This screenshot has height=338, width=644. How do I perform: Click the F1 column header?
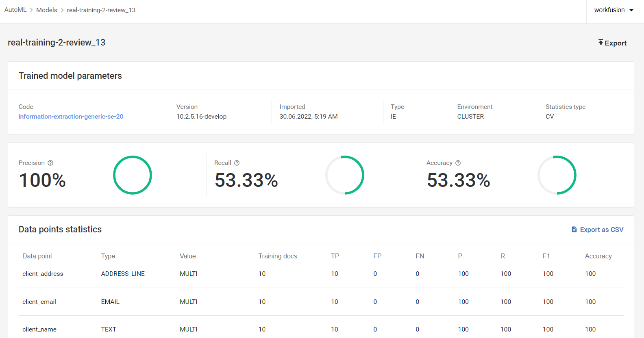(x=546, y=256)
